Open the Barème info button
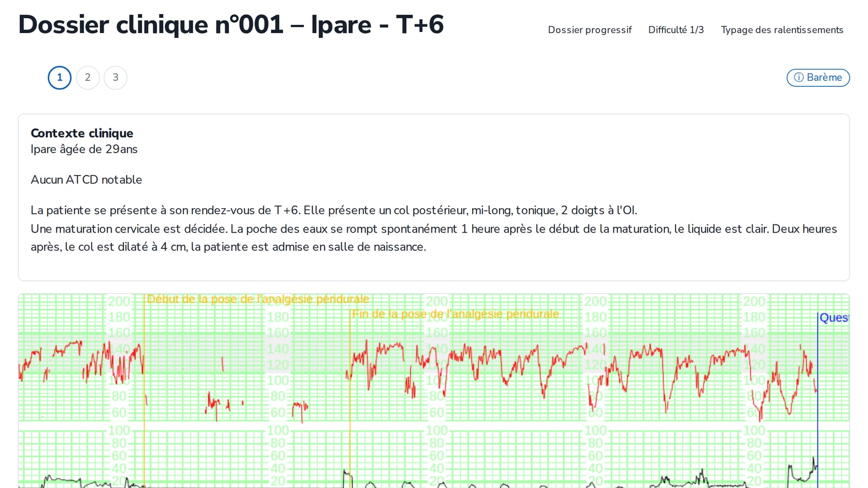Image resolution: width=868 pixels, height=488 pixels. [818, 78]
